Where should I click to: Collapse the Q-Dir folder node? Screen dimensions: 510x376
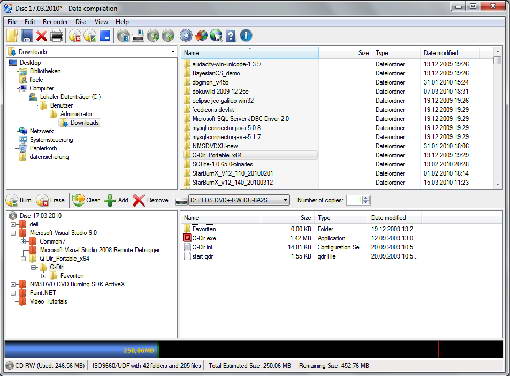tap(34, 267)
